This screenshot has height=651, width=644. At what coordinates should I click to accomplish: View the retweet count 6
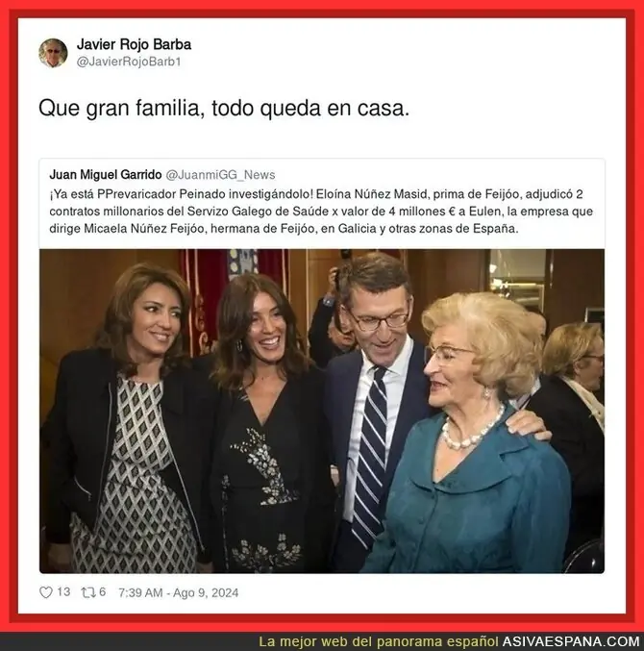pos(103,591)
